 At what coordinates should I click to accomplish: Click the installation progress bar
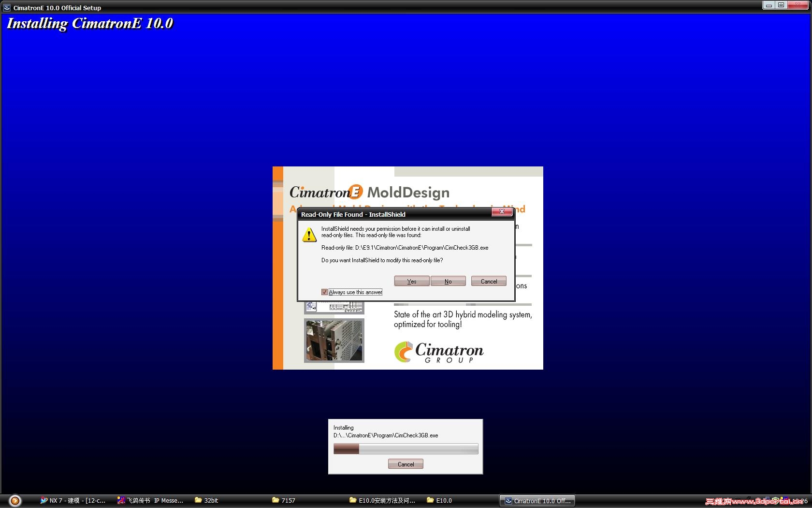tap(406, 449)
